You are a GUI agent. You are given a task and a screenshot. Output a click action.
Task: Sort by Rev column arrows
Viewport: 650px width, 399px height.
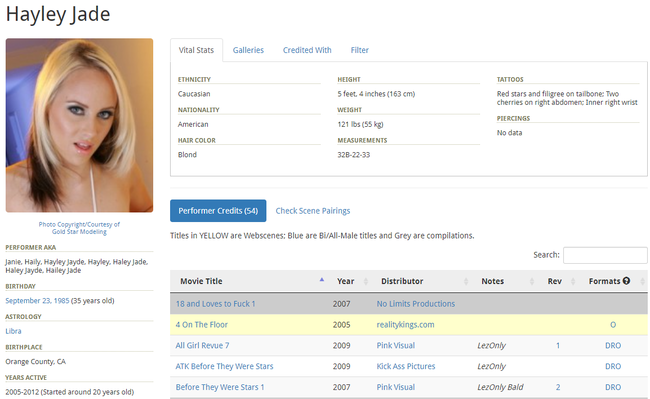pos(573,281)
